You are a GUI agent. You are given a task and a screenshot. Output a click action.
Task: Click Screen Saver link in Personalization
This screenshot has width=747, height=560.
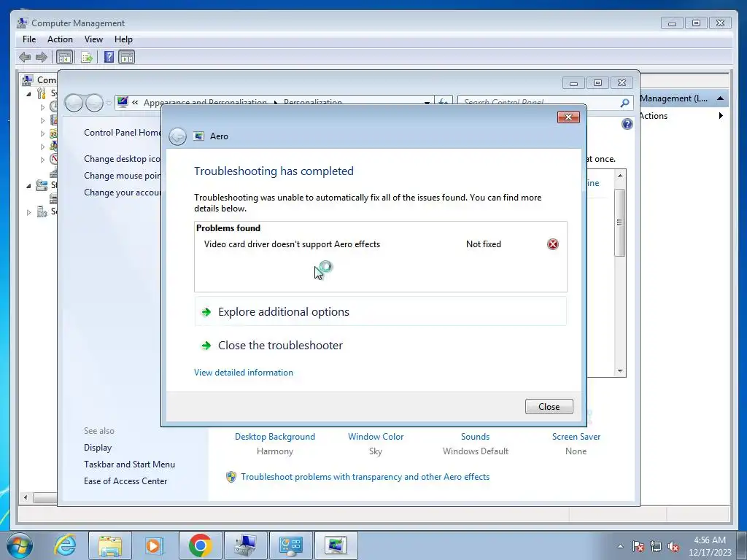(576, 437)
